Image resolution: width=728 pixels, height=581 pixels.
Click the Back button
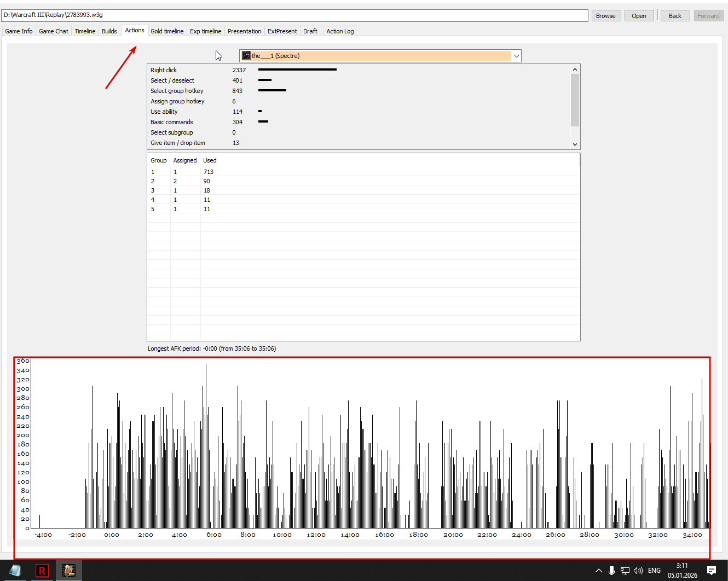[675, 16]
